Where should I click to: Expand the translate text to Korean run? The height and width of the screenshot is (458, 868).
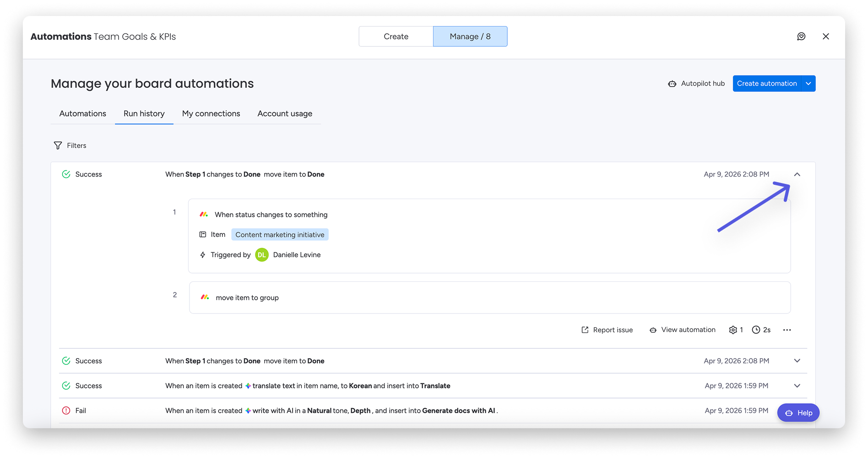(797, 386)
